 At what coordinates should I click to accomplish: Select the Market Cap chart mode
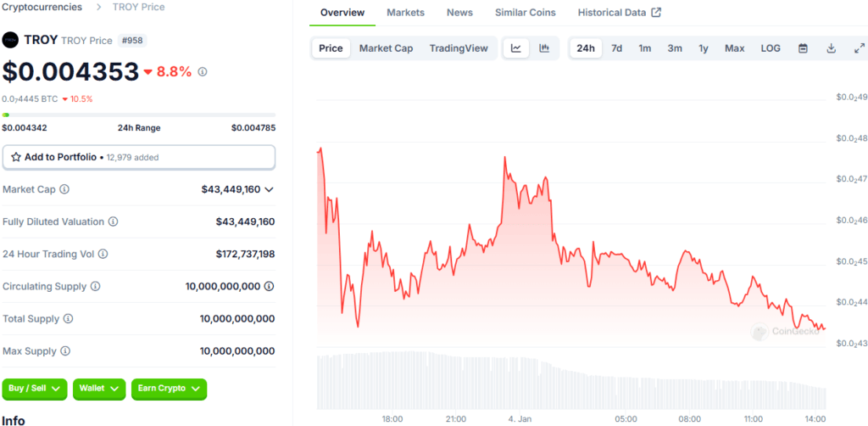[x=387, y=48]
